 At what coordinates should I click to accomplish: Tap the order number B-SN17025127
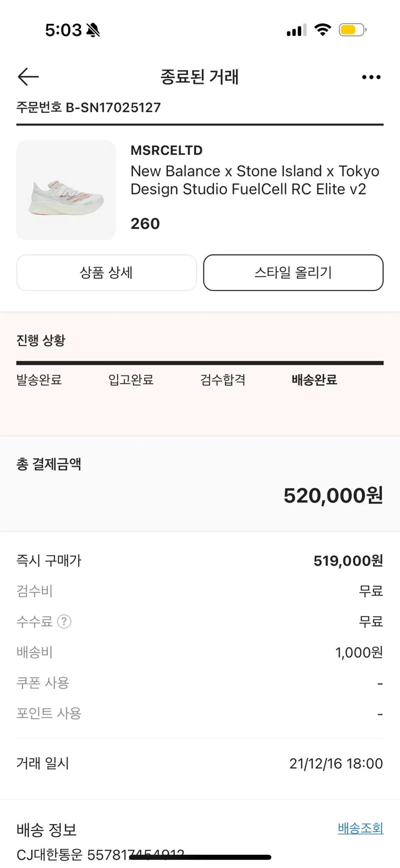pos(113,107)
